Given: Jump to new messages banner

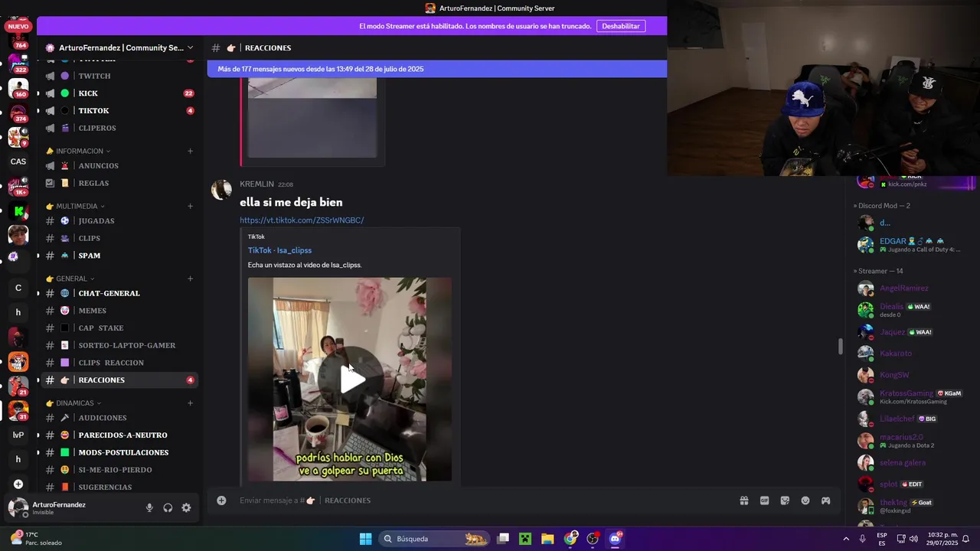Looking at the screenshot, I should [x=436, y=69].
